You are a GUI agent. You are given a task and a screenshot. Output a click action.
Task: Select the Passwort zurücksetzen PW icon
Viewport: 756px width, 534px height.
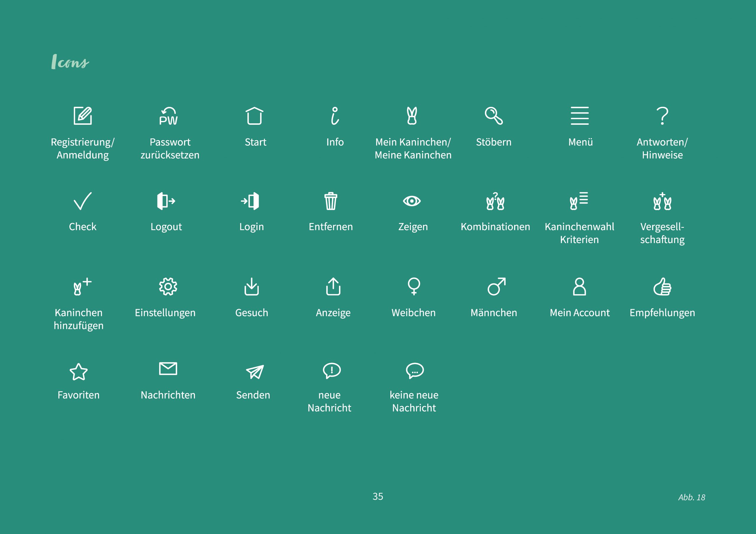tap(168, 116)
